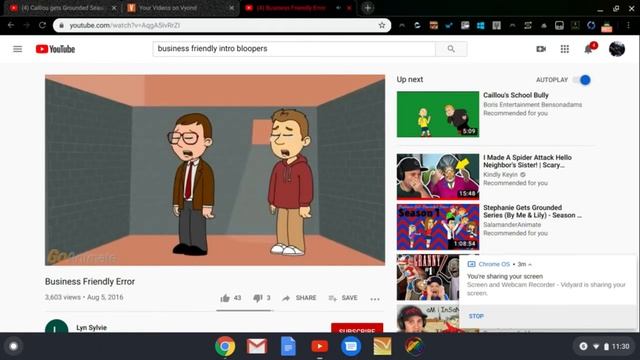The image size is (640, 360).
Task: Save the video to a playlist
Action: coord(343,298)
